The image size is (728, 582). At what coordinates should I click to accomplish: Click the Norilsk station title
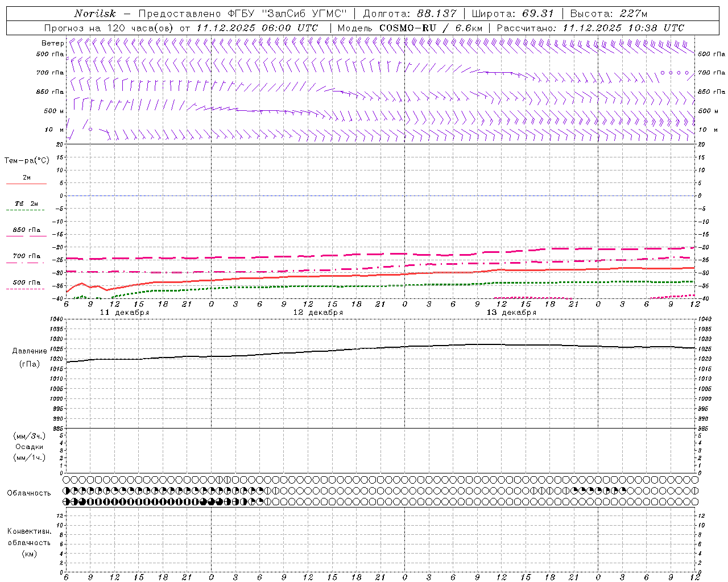pyautogui.click(x=94, y=14)
